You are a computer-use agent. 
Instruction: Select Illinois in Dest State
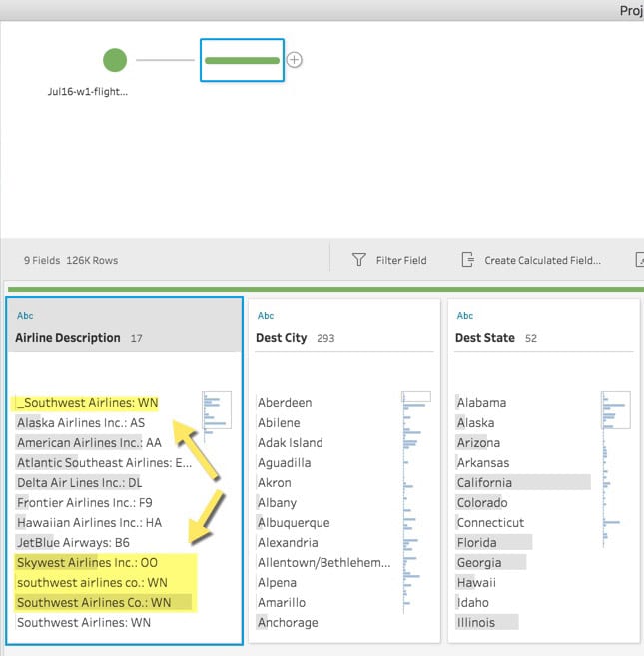point(487,622)
